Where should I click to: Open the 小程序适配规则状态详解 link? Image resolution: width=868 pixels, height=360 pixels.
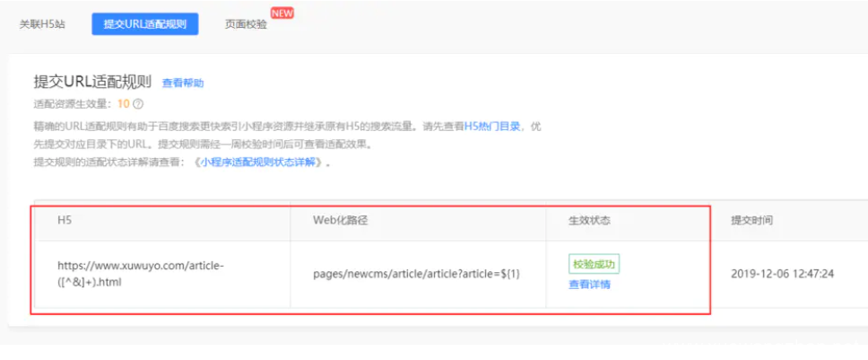(x=260, y=162)
